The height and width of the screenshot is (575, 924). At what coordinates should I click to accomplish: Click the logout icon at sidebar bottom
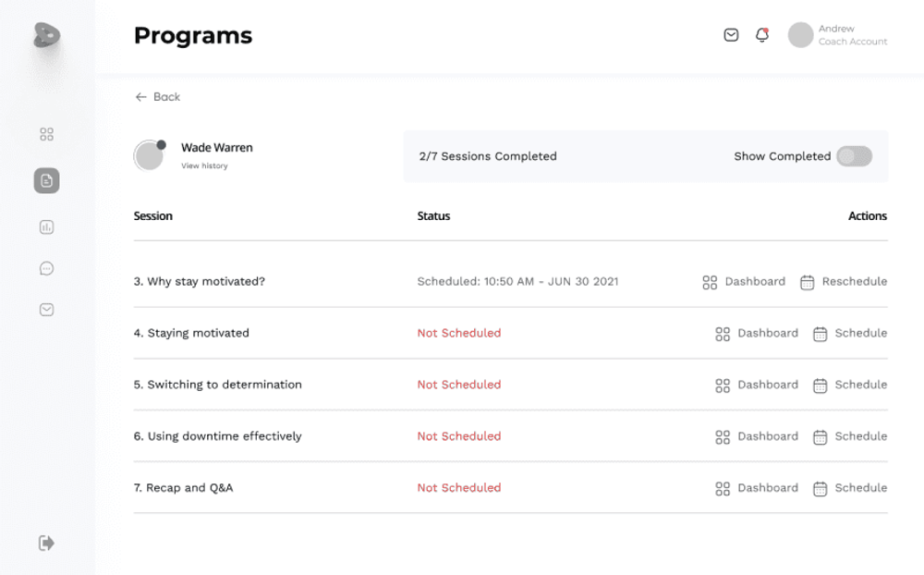click(46, 543)
